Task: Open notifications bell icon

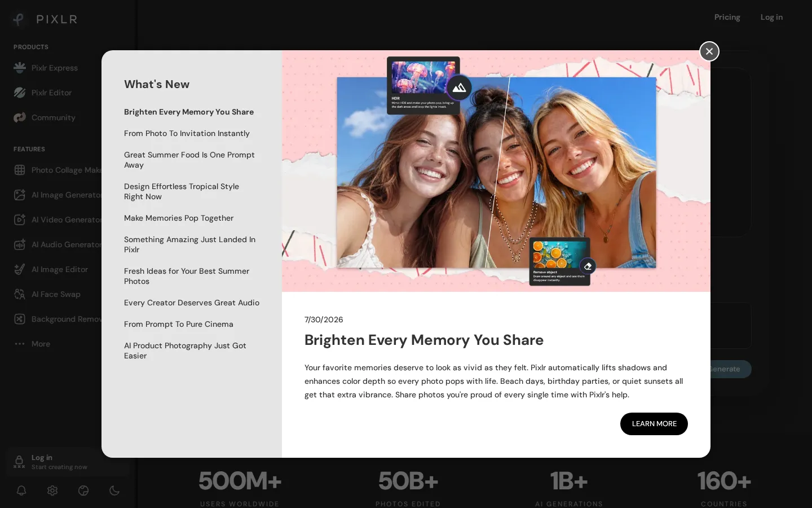Action: 21,491
